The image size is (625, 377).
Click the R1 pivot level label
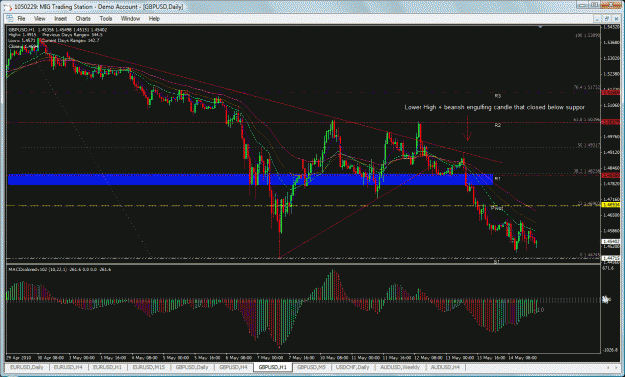tap(497, 179)
